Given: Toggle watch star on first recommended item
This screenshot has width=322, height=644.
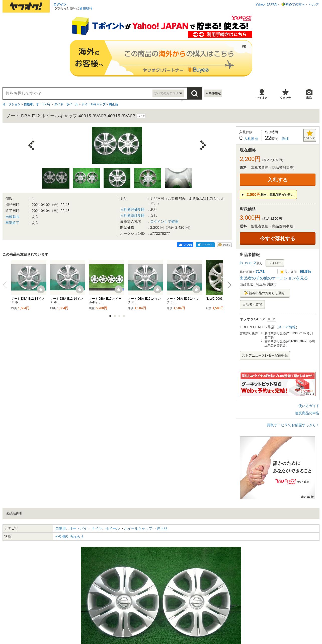Looking at the screenshot, I should pyautogui.click(x=41, y=289).
